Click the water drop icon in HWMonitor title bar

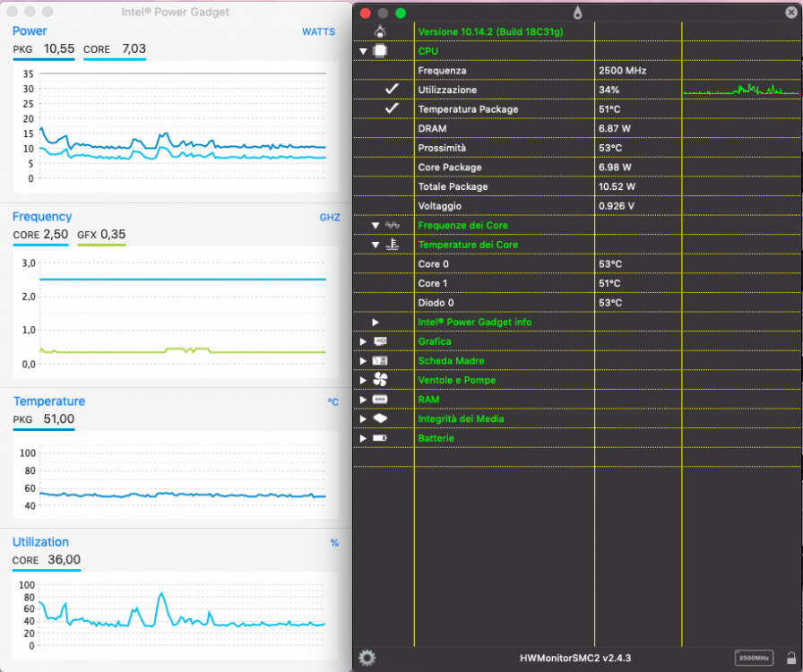tap(578, 13)
